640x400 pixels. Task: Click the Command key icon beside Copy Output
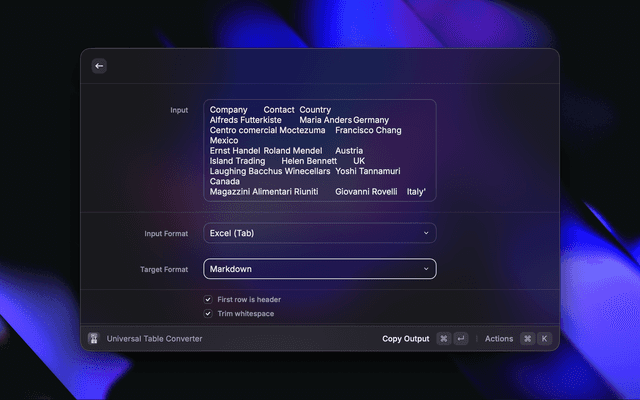point(444,339)
